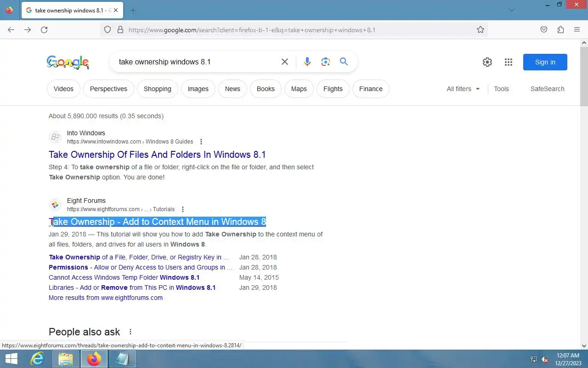
Task: Expand the All filters dropdown
Action: pos(463,89)
